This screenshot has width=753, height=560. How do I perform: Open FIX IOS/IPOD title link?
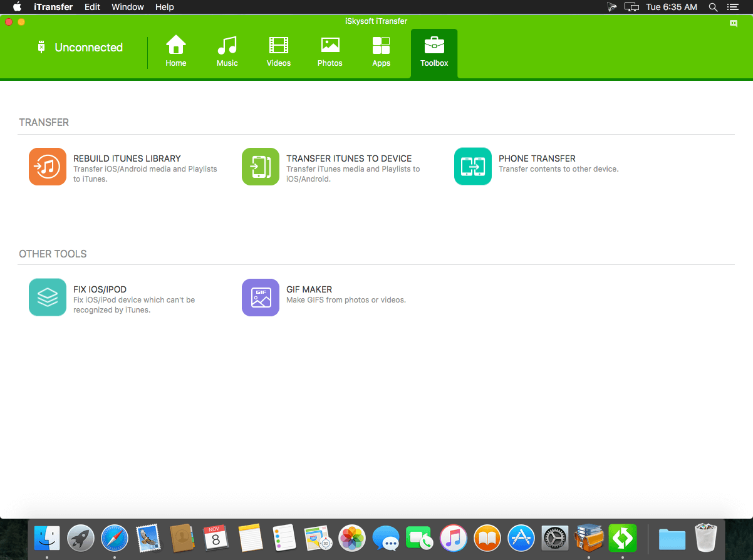click(100, 289)
